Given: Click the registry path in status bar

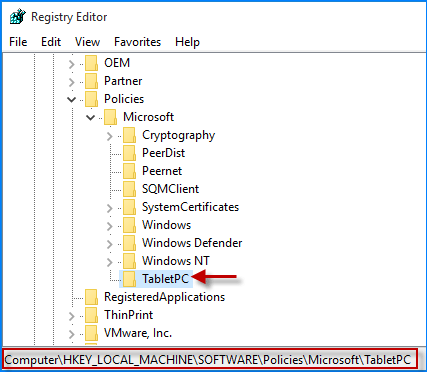Looking at the screenshot, I should click(208, 360).
